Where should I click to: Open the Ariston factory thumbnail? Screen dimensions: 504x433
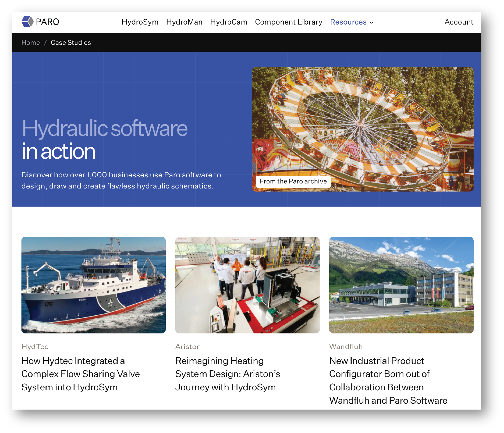tap(247, 285)
